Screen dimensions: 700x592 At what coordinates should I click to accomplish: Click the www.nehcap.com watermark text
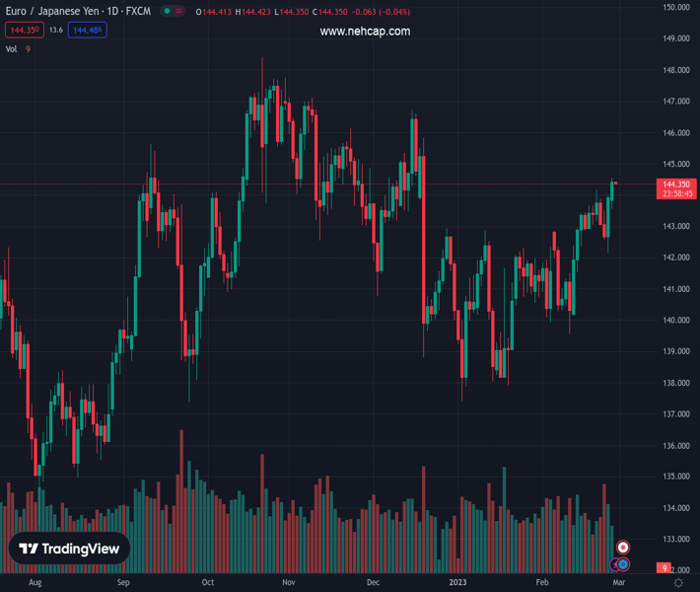tap(365, 32)
